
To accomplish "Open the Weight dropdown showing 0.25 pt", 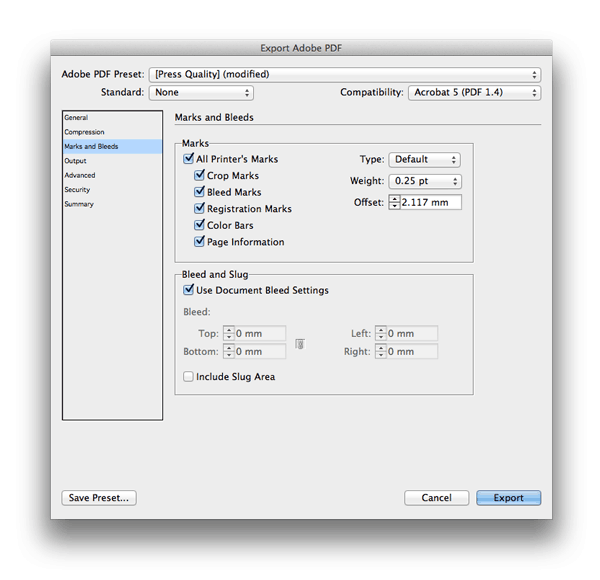I will (x=425, y=181).
